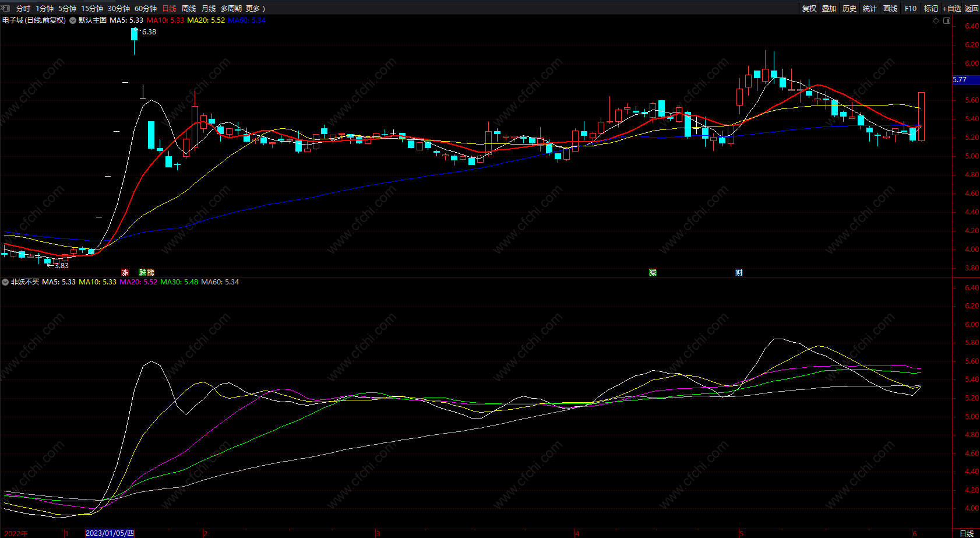Toggle the right side panel icon

(947, 20)
